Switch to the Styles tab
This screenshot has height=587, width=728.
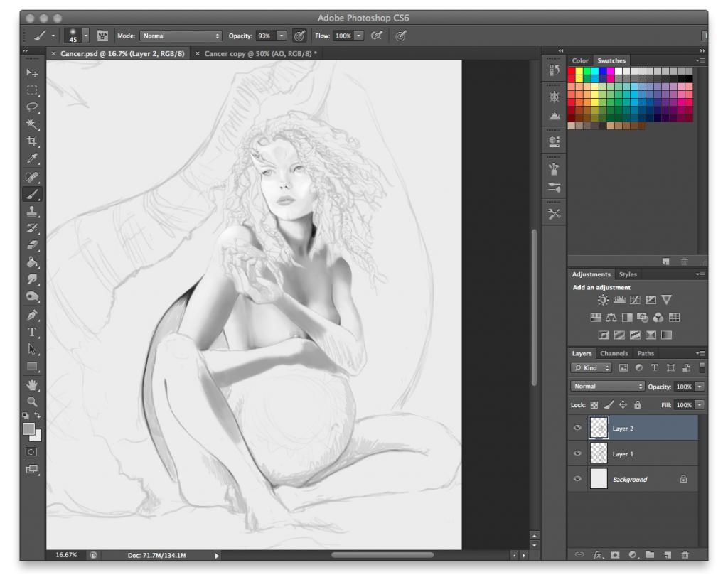(x=628, y=274)
